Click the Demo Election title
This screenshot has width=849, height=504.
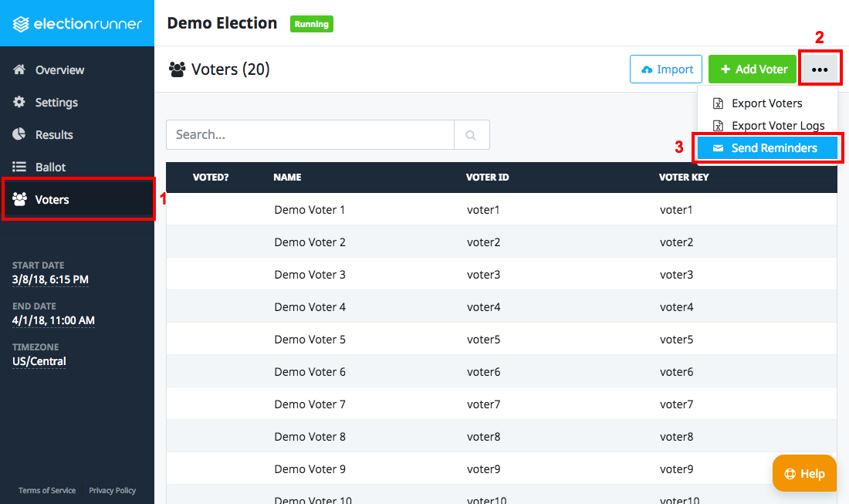click(x=222, y=23)
